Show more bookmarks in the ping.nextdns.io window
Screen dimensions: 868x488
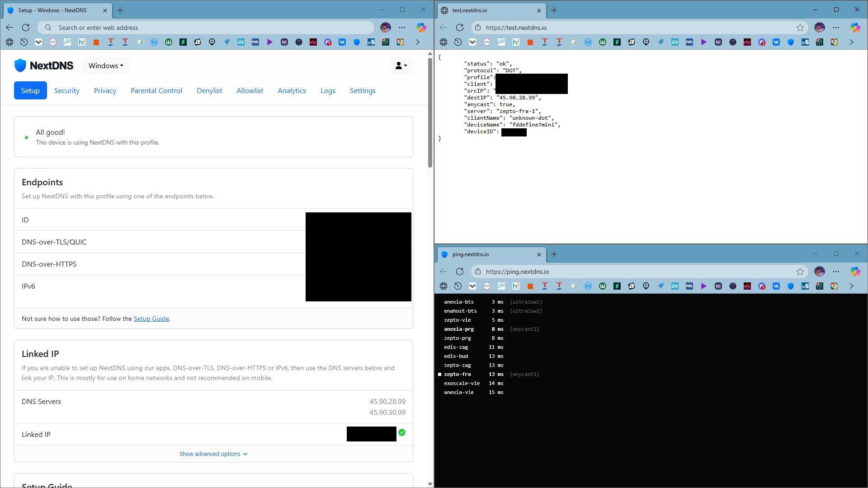(851, 286)
